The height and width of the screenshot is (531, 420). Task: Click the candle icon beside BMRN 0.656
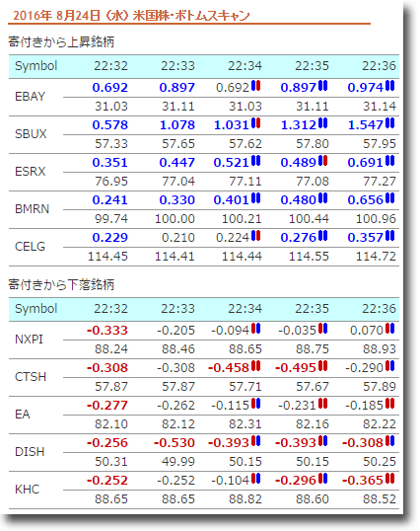click(x=389, y=198)
